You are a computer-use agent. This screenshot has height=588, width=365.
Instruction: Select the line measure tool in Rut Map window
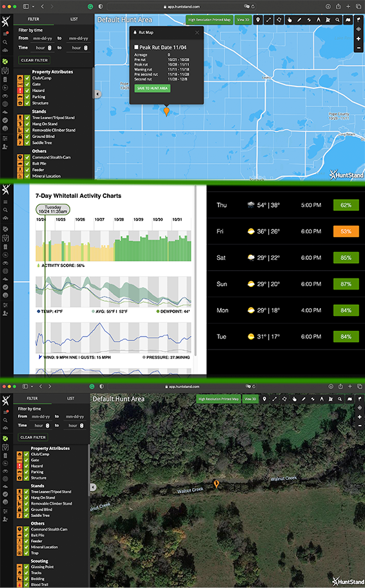point(268,20)
